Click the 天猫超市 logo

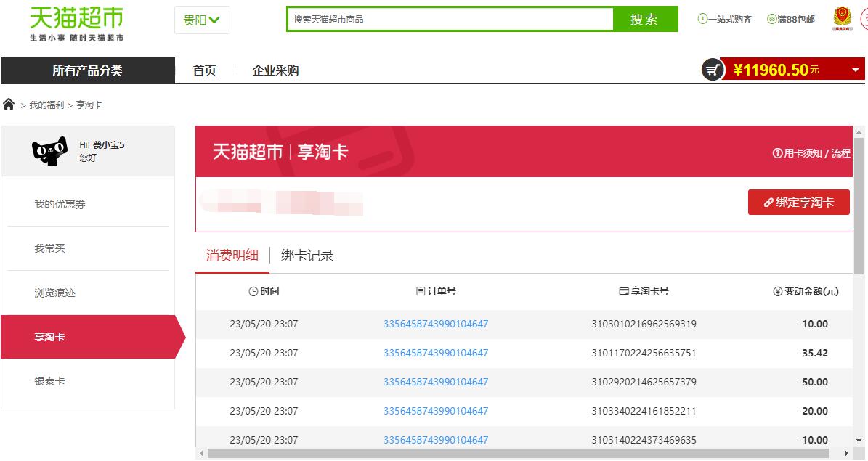(76, 23)
